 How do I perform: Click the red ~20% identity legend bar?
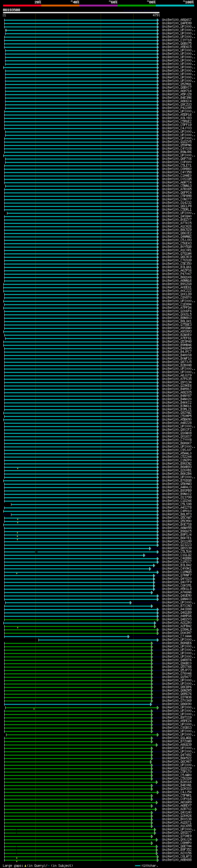(x=22, y=6)
